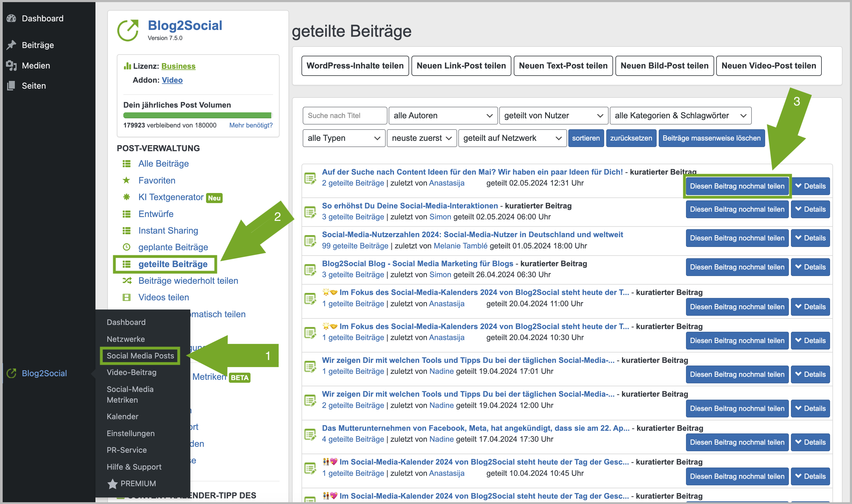Viewport: 852px width, 504px height.
Task: Click the Blog2Social green logo icon
Action: [x=128, y=30]
